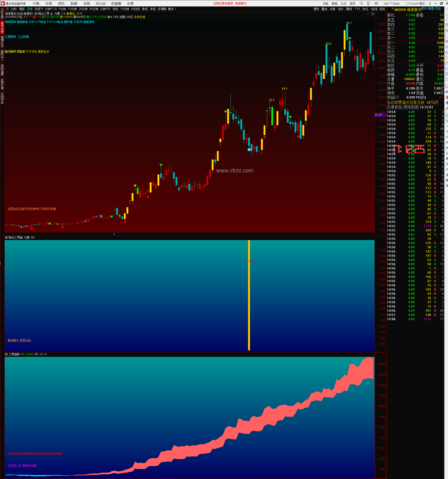Select the 技术分析 left sidebar tab
This screenshot has height=479, width=448.
pos(2,27)
